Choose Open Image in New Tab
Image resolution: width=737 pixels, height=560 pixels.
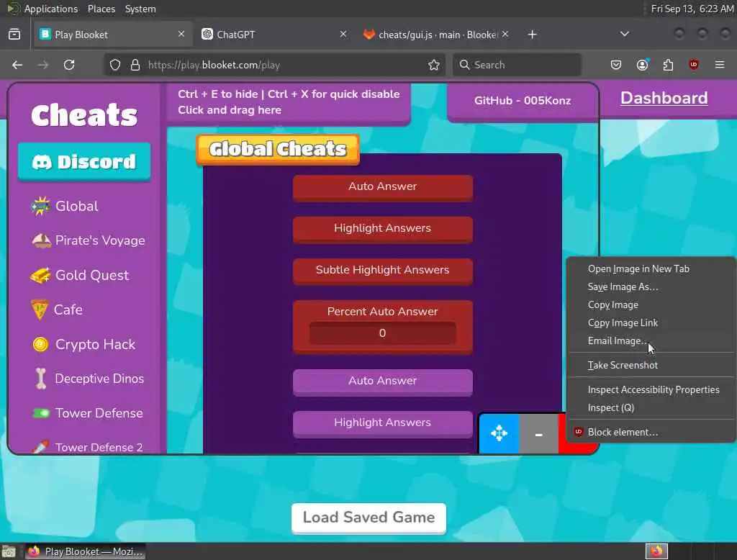(x=651, y=269)
